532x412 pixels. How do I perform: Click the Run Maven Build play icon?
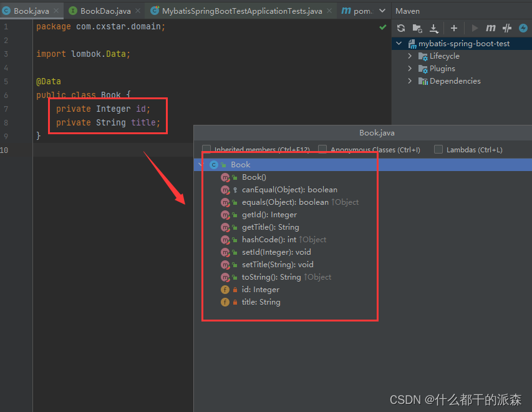475,28
